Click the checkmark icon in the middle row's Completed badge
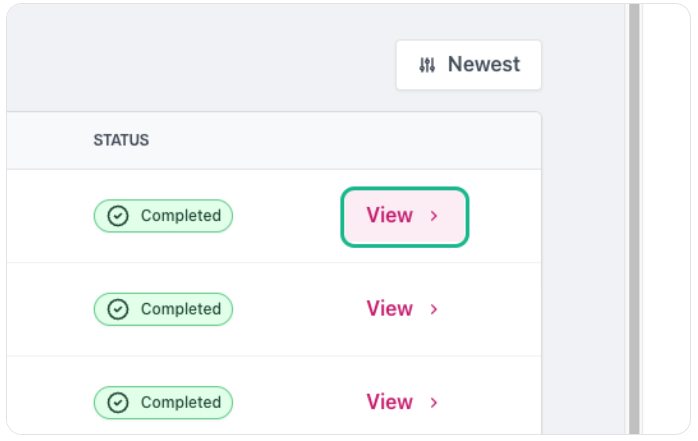698x441 pixels. 118,309
